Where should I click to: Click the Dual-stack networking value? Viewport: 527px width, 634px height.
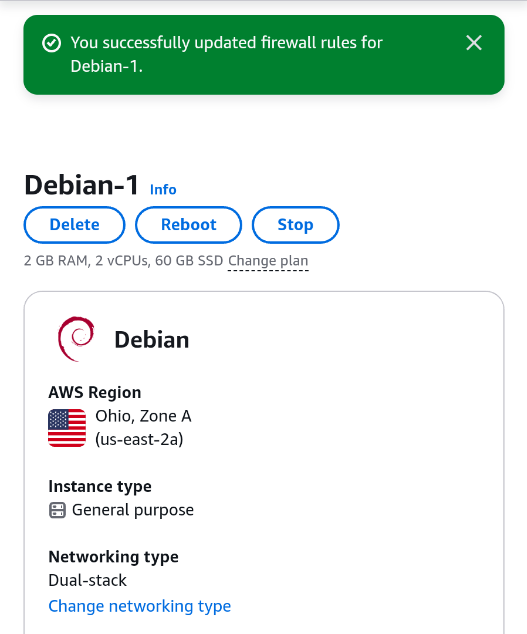[x=88, y=580]
